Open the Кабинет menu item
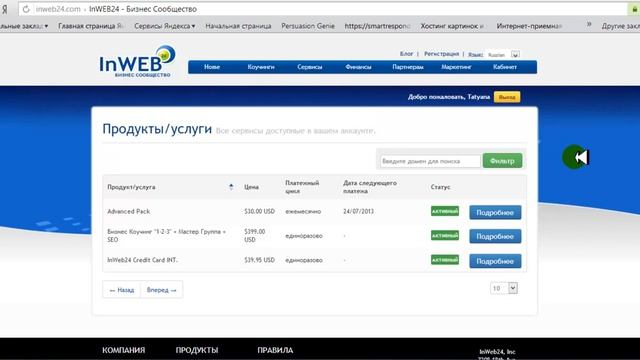This screenshot has height=360, width=640. coord(505,67)
